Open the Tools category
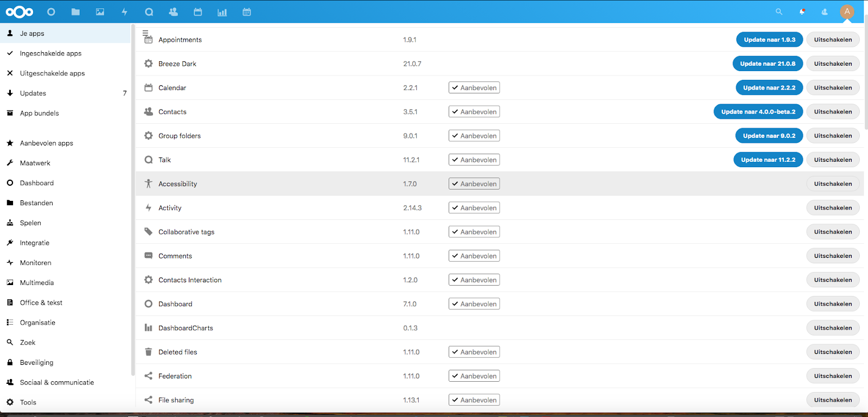Viewport: 868px width, 417px height. click(65, 402)
